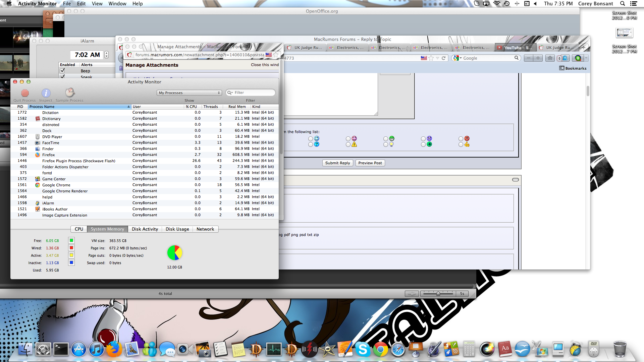The width and height of the screenshot is (644, 362).
Task: Select the lightbulb icon radio button
Action: (x=386, y=144)
